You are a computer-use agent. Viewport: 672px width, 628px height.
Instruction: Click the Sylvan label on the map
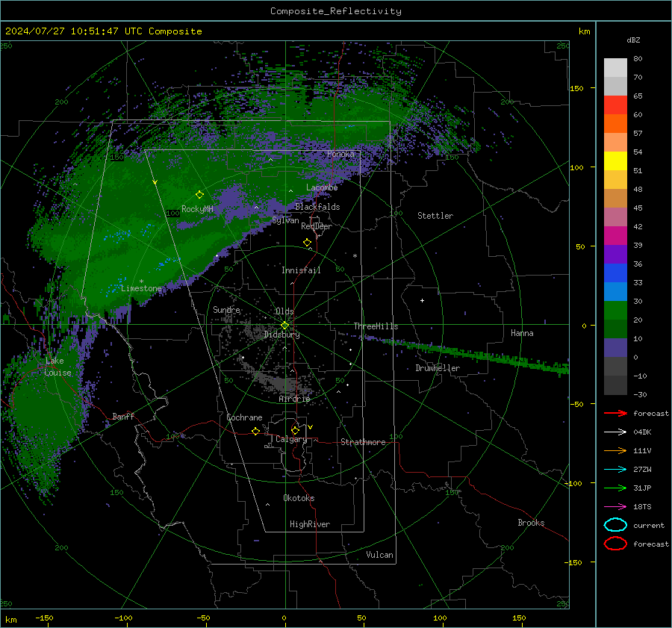[x=285, y=220]
